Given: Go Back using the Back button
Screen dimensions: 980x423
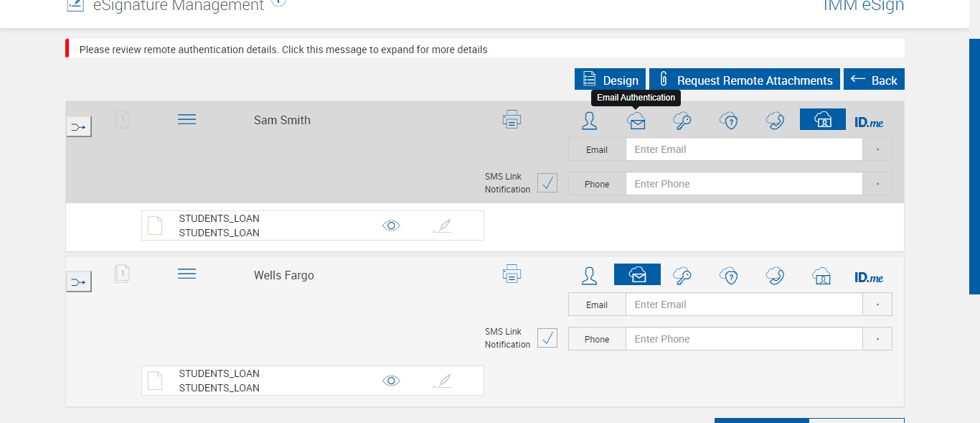Looking at the screenshot, I should click(874, 80).
